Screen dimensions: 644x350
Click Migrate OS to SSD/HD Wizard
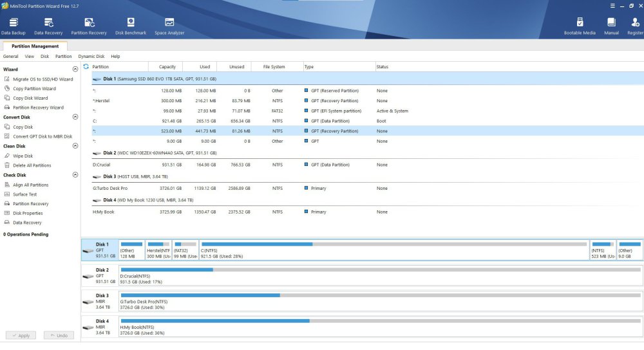43,79
